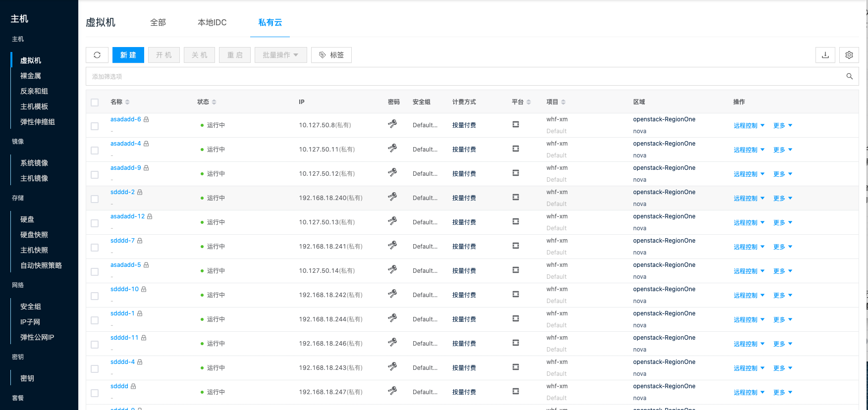This screenshot has height=410, width=868.
Task: Click the 新建 button
Action: coord(128,55)
